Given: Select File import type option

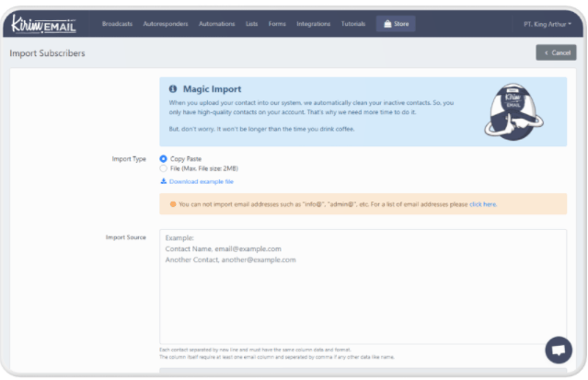Looking at the screenshot, I should [x=164, y=168].
